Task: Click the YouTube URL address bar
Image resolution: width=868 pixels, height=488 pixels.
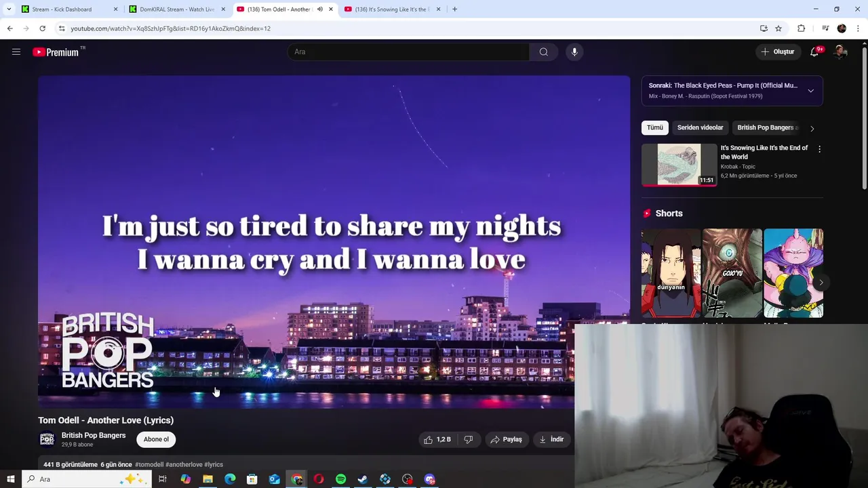Action: (407, 28)
